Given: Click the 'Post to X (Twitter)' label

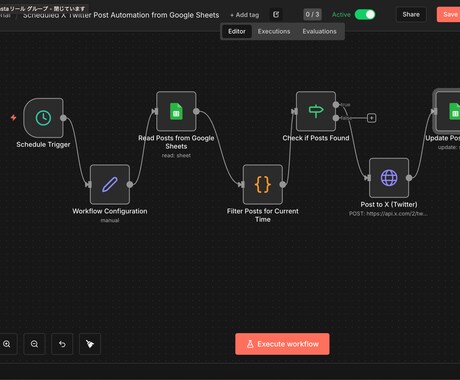Looking at the screenshot, I should (x=389, y=204).
